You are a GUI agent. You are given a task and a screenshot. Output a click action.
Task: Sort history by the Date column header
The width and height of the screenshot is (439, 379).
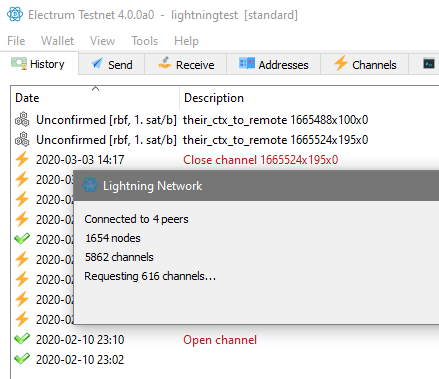tap(95, 98)
